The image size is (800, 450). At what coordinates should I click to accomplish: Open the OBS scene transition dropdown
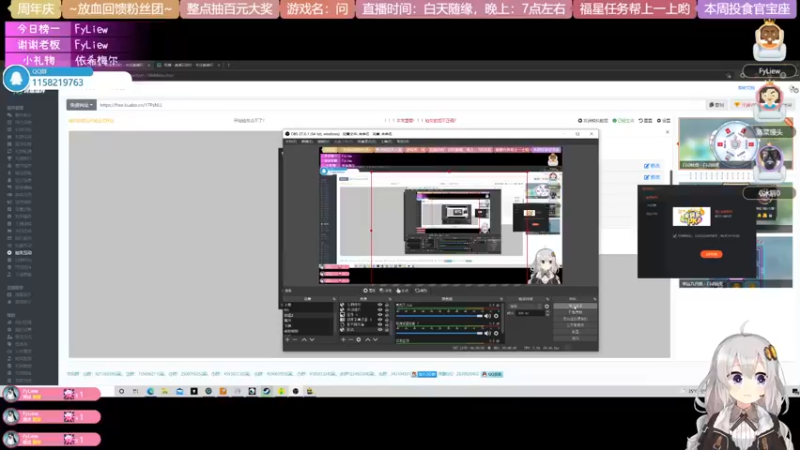[524, 306]
